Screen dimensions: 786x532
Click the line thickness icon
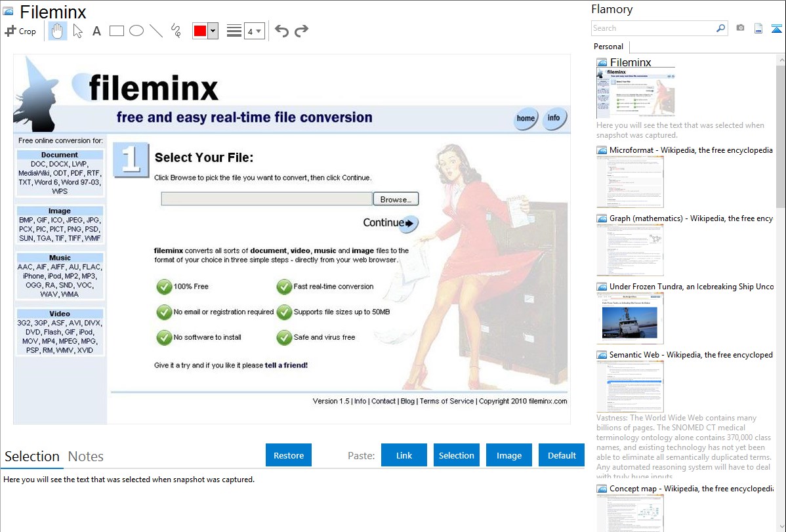point(234,31)
